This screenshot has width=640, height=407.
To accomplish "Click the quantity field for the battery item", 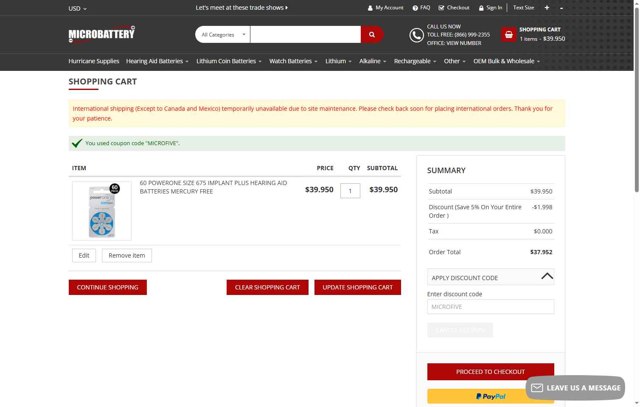I will (x=350, y=191).
